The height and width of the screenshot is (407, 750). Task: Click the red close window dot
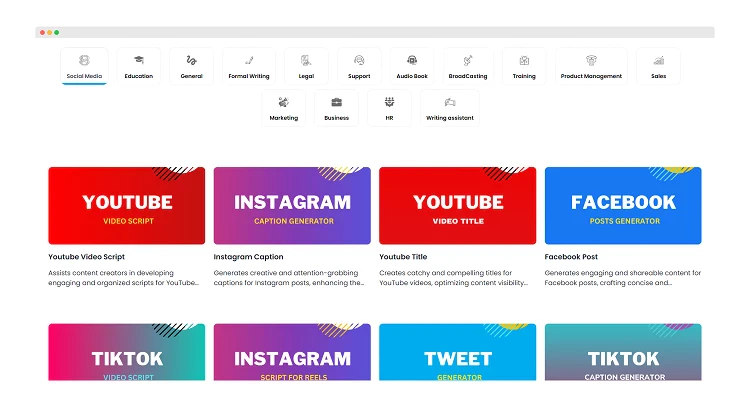(43, 33)
